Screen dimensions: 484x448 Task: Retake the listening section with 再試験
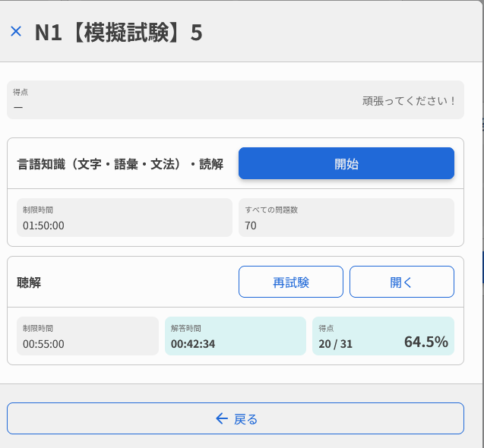290,282
